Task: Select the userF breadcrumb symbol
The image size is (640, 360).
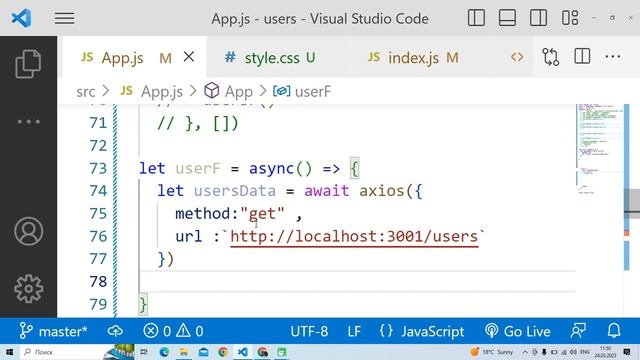Action: pyautogui.click(x=313, y=91)
